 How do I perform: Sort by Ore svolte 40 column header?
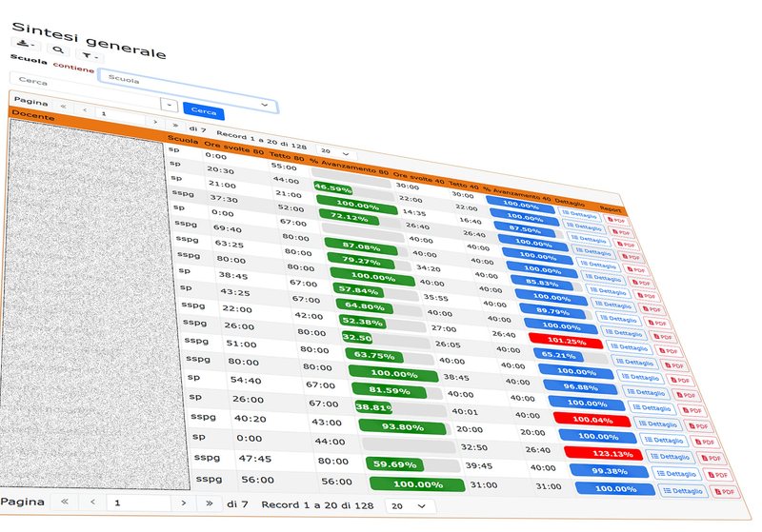(x=418, y=177)
